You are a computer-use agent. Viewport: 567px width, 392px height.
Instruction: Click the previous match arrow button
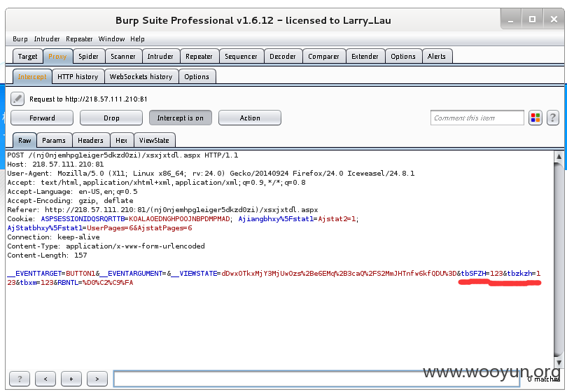[45, 379]
